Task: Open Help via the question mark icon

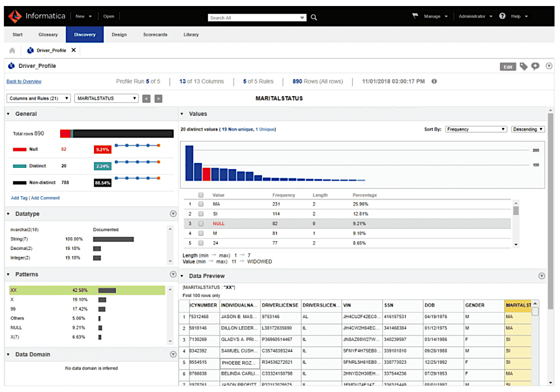Action: (502, 16)
